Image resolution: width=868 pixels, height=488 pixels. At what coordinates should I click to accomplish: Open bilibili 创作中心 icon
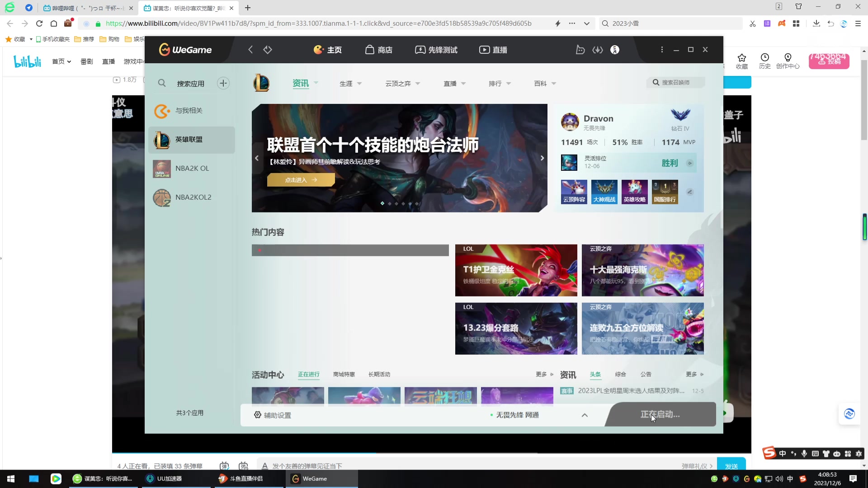(788, 61)
